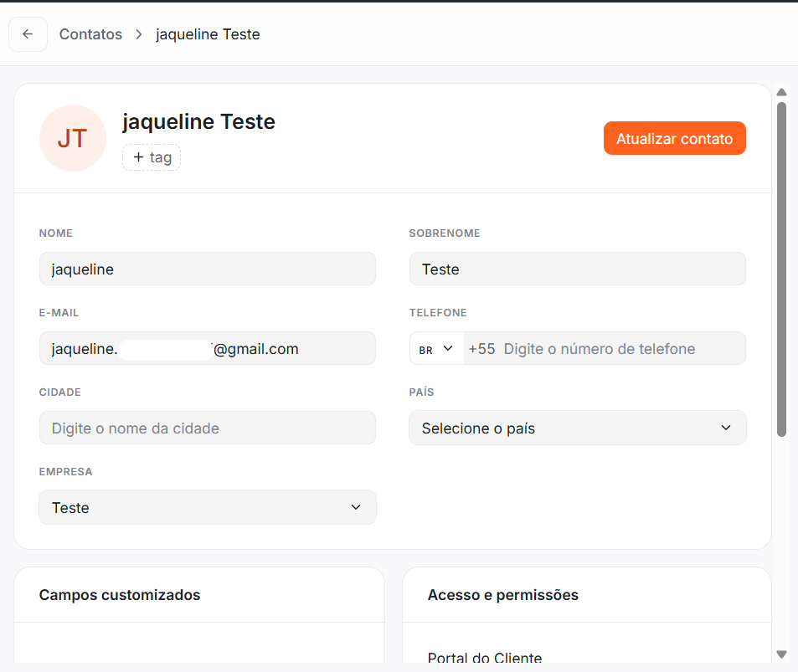Focus the Sobrenome input field
Viewport: 798px width, 672px height.
[577, 269]
